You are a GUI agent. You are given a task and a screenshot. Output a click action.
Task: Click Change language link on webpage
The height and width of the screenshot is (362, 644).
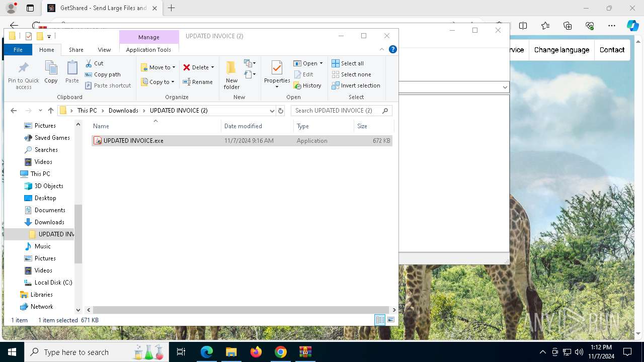(561, 50)
